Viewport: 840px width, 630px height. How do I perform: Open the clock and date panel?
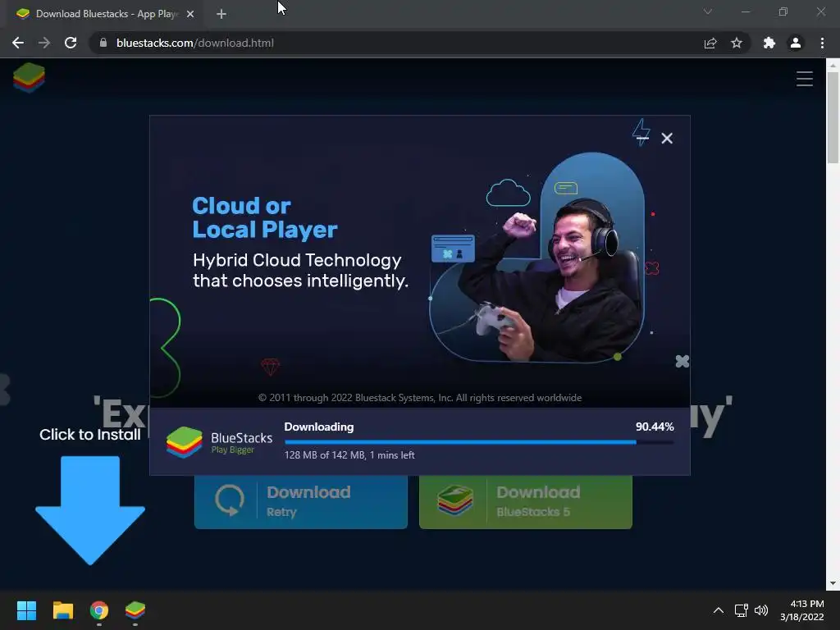[x=801, y=610]
